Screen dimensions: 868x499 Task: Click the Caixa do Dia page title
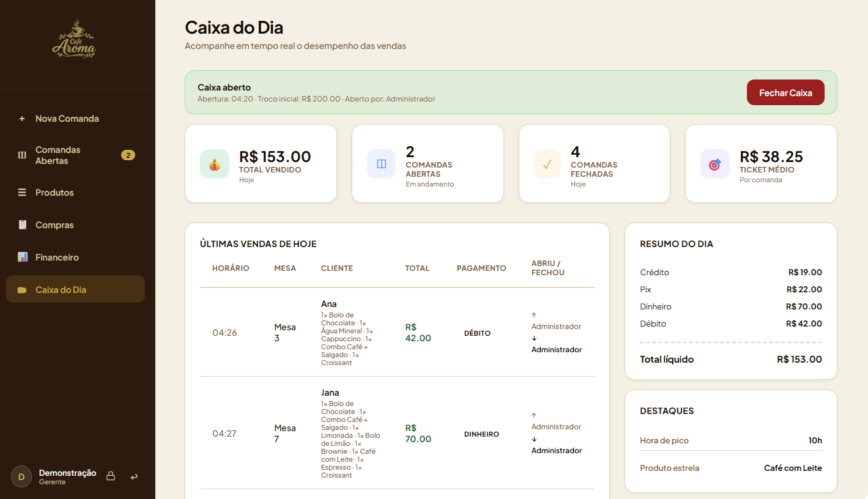234,28
